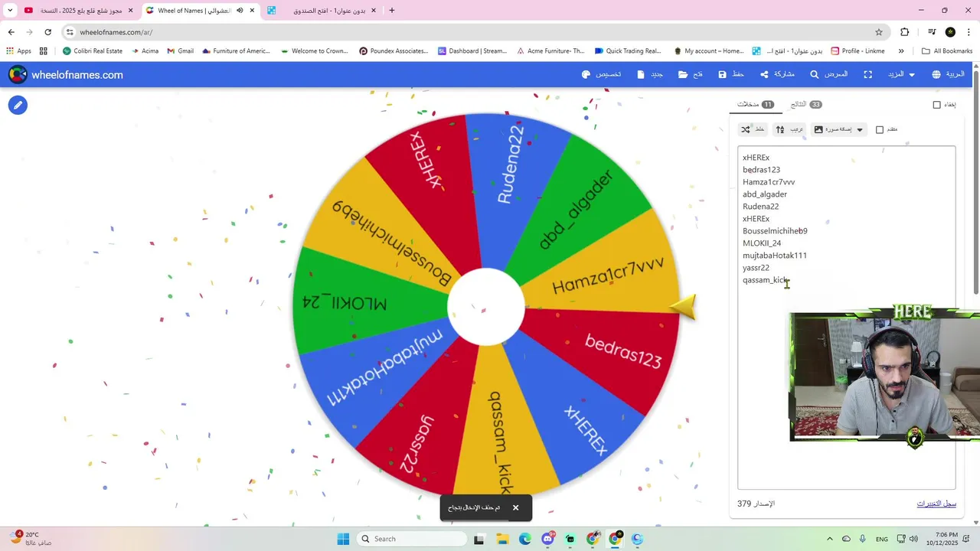Open the Gmail bookmark
Screen dimensions: 980x551
point(181,51)
